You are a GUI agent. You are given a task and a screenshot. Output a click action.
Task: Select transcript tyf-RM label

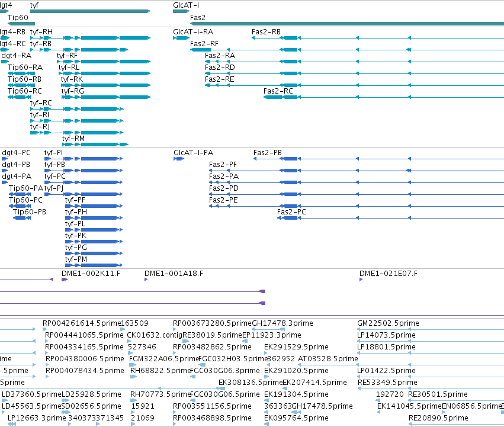pos(73,139)
